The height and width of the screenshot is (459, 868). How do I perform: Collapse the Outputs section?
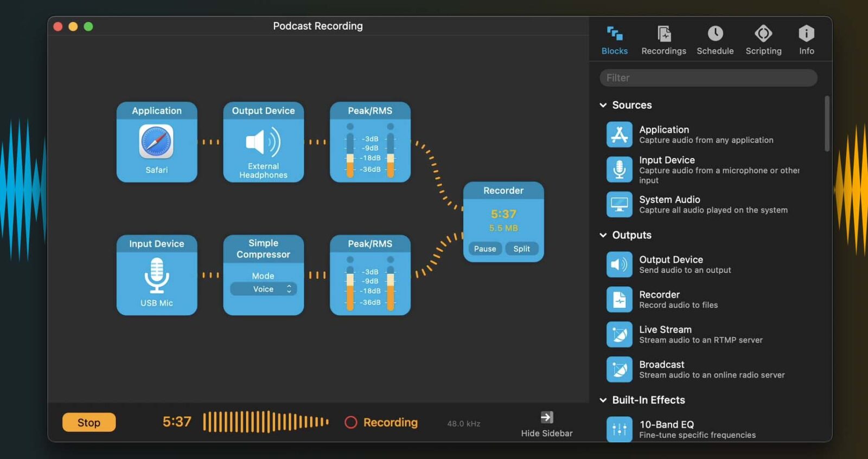[x=603, y=235]
